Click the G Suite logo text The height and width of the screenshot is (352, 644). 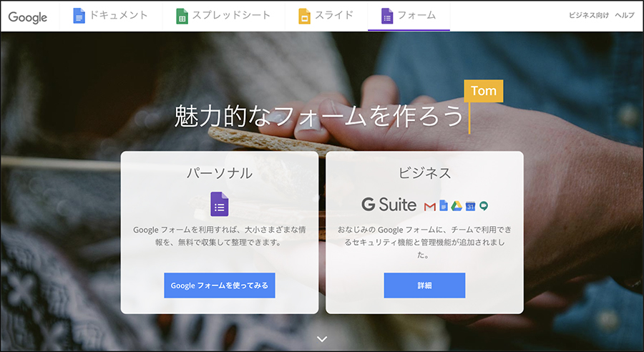pyautogui.click(x=389, y=205)
